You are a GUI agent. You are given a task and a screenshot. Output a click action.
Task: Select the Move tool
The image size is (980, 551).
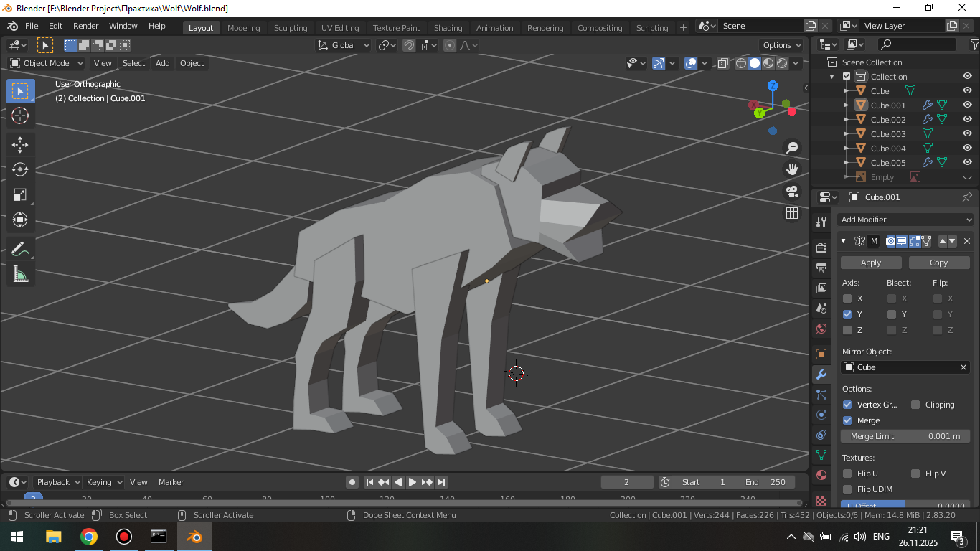tap(20, 144)
